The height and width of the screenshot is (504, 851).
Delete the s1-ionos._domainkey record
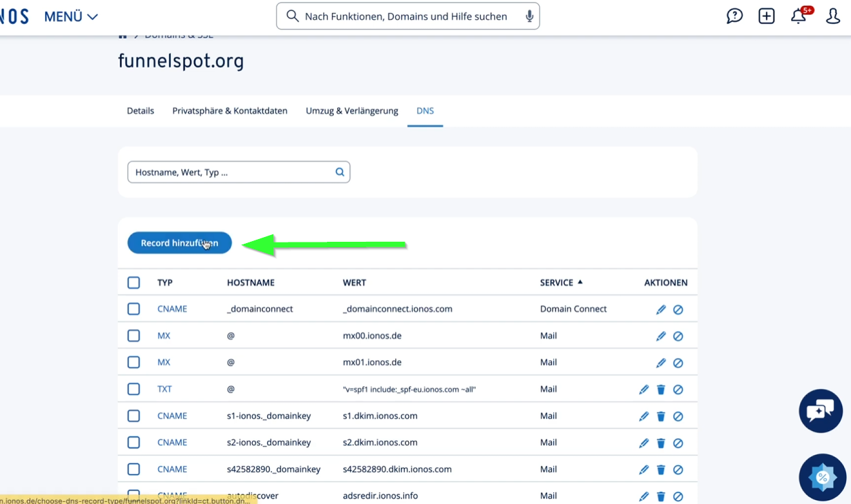click(661, 416)
